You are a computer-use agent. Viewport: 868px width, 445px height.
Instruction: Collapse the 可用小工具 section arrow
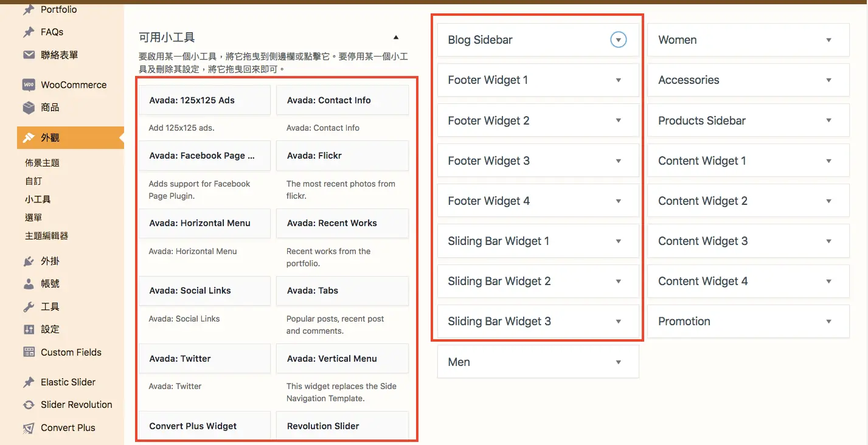(396, 37)
